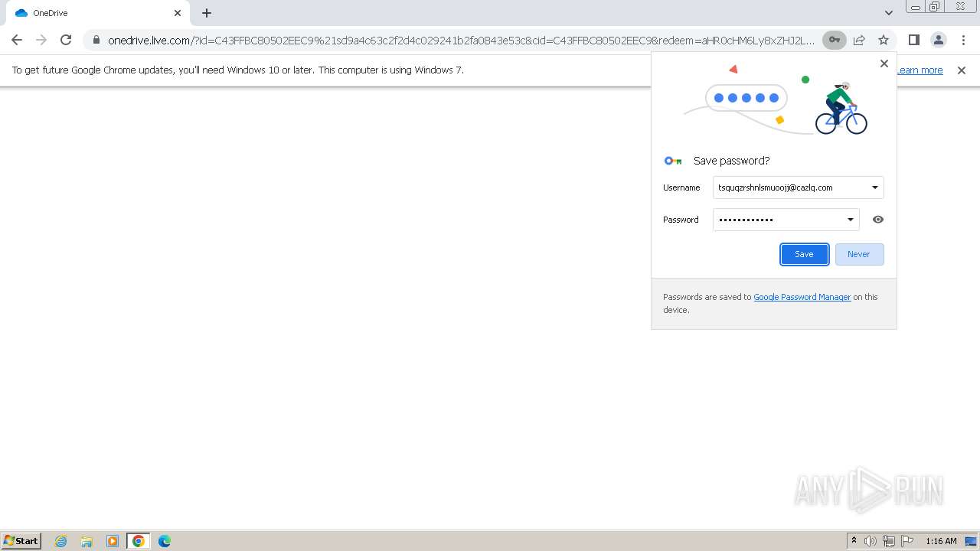Launch Internet Explorer from taskbar

(61, 541)
